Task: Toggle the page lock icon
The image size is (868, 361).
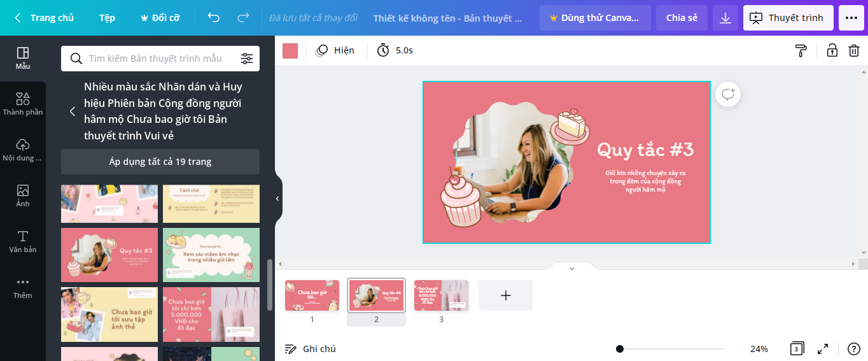Action: pos(832,50)
